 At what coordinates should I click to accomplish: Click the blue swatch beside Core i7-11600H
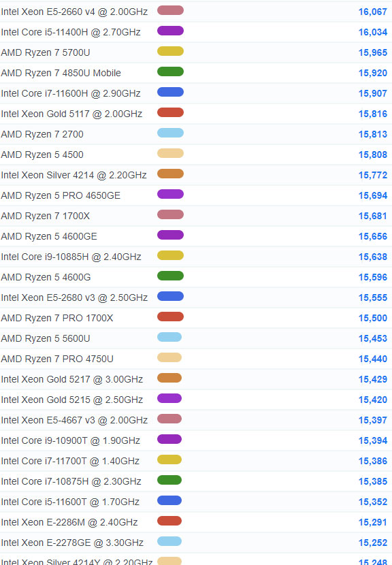170,92
